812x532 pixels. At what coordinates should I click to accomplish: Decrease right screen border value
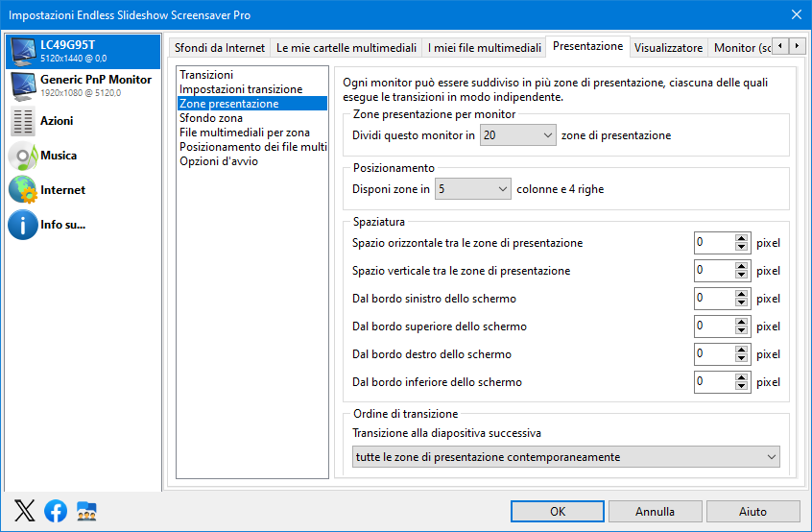pyautogui.click(x=742, y=358)
